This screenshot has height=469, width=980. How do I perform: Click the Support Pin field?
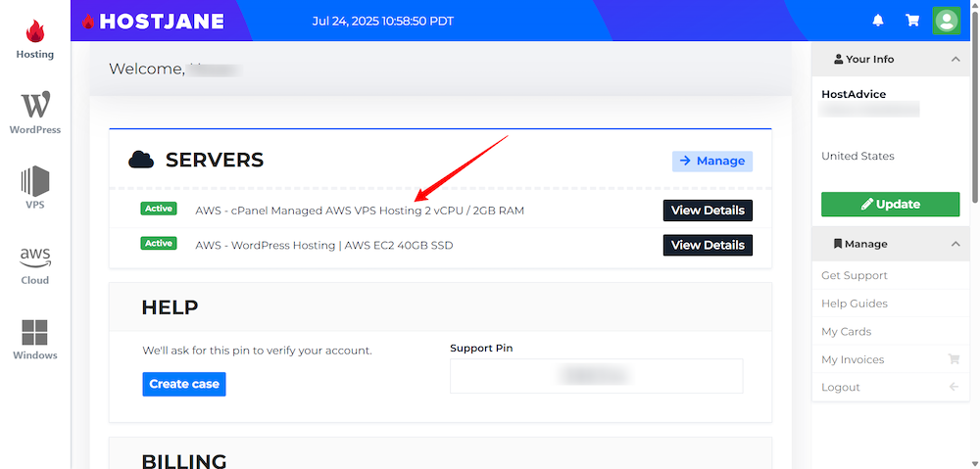point(596,376)
